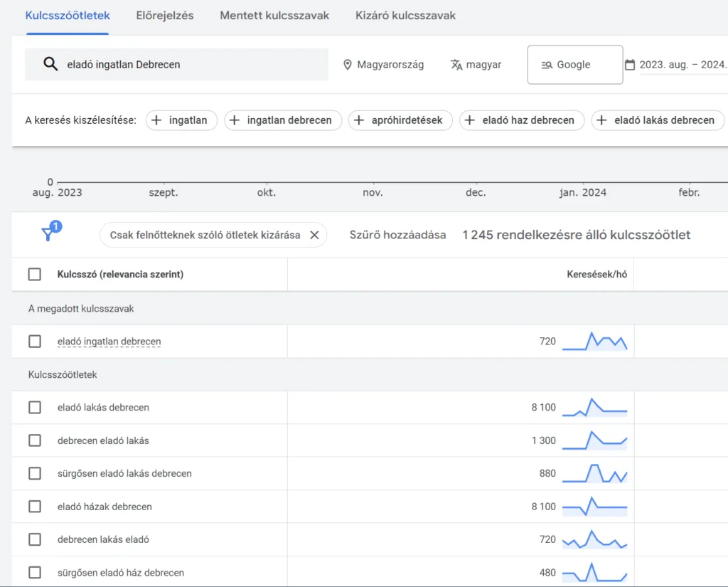Open the calendar icon for date range
This screenshot has height=587, width=728.
(630, 65)
